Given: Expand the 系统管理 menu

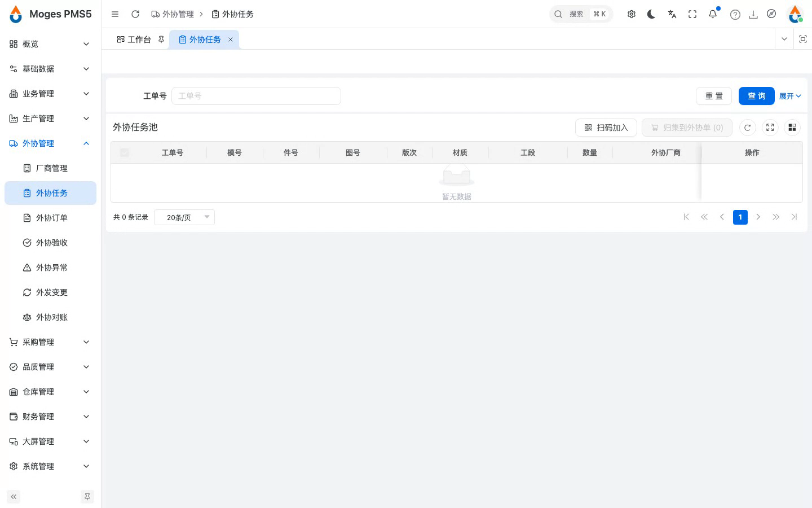Looking at the screenshot, I should pos(50,466).
